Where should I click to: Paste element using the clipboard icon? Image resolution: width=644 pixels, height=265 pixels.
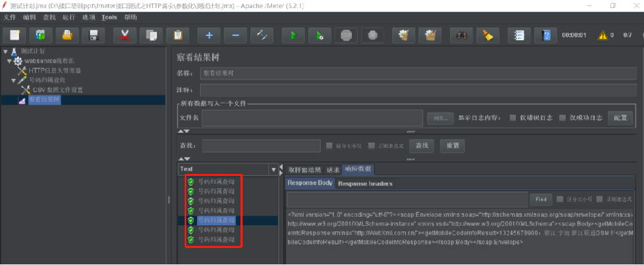tap(177, 35)
